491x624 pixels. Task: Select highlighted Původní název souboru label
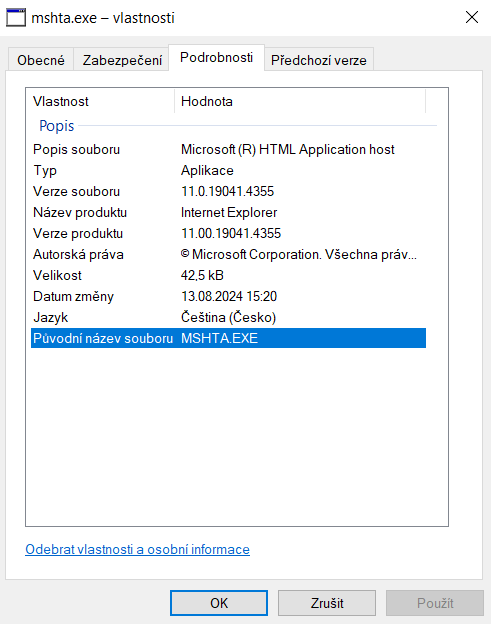click(103, 338)
